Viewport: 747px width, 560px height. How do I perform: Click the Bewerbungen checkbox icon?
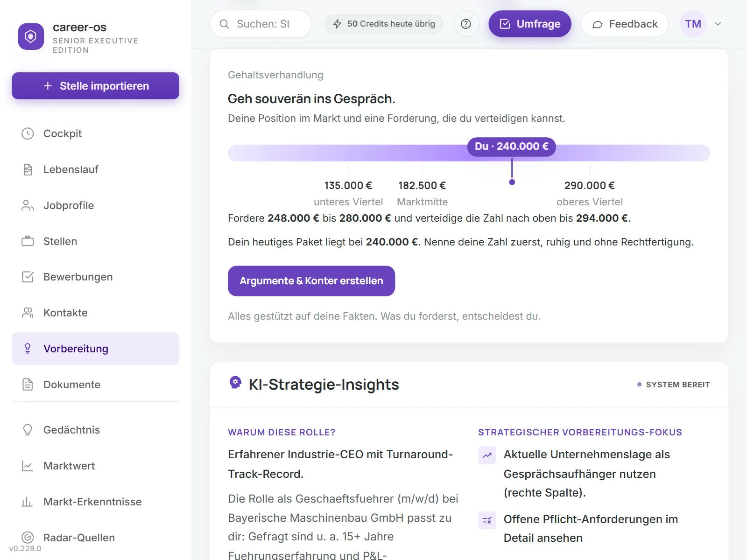pos(28,277)
